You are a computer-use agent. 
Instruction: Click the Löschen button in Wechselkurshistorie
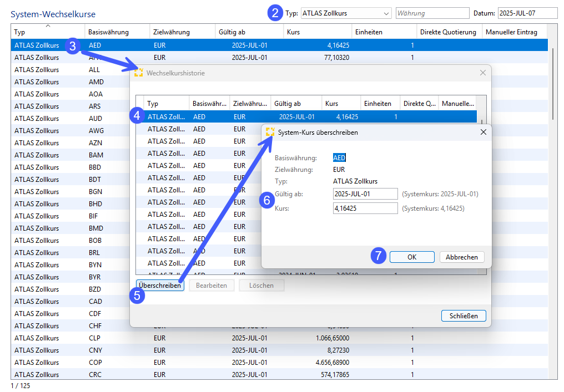click(261, 286)
